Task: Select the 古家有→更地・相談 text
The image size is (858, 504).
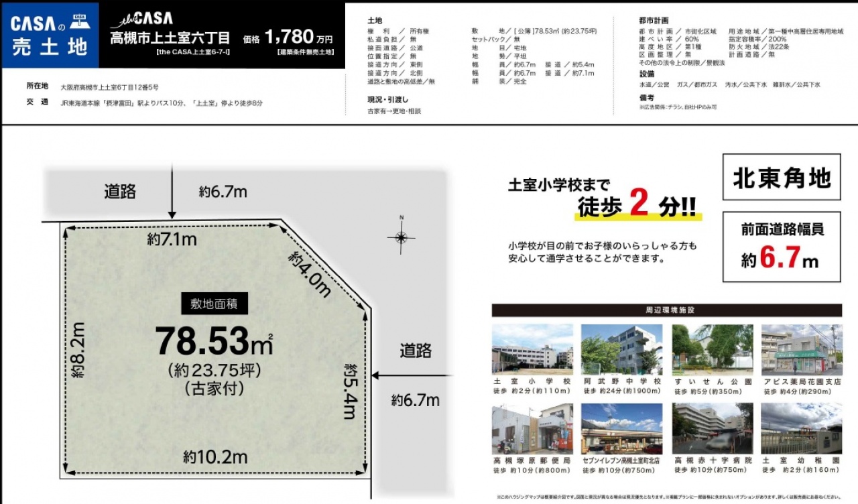Action: (395, 111)
